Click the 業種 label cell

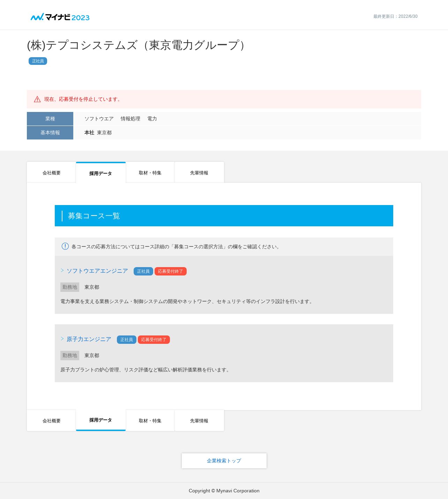(x=50, y=119)
